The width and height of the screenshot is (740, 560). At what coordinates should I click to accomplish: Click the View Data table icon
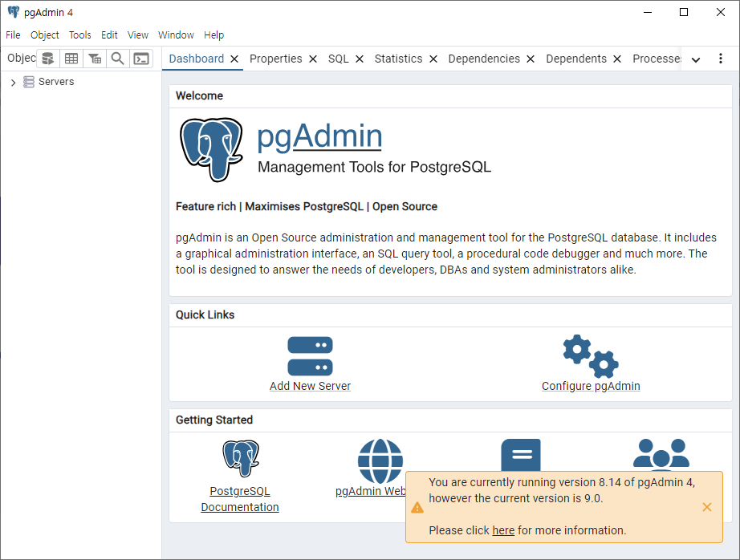71,59
